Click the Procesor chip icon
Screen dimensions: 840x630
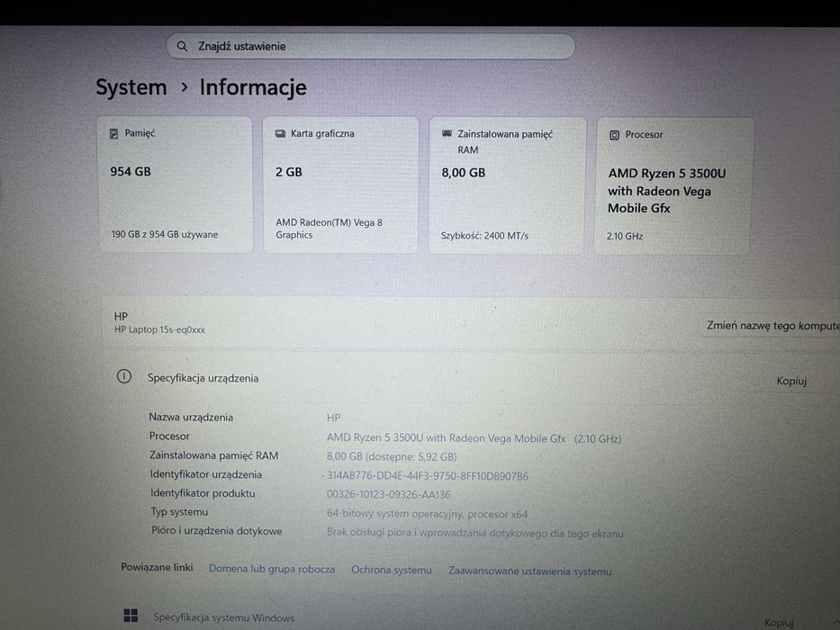coord(614,135)
